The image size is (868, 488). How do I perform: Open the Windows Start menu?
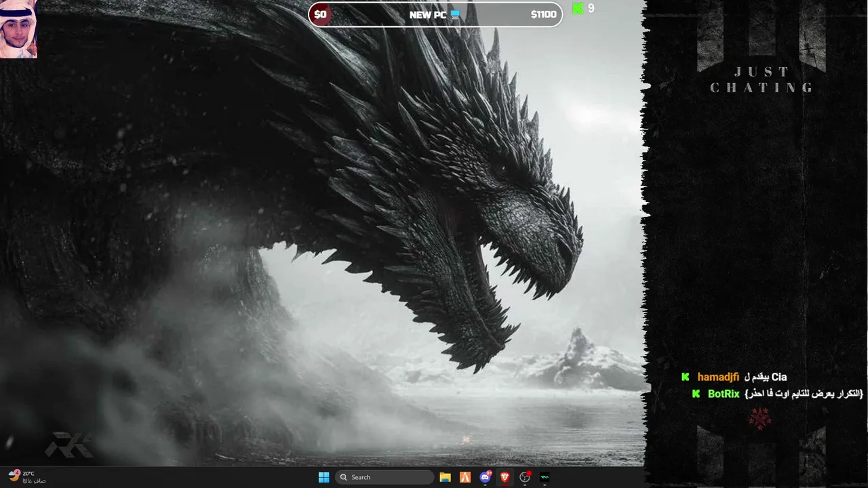324,477
